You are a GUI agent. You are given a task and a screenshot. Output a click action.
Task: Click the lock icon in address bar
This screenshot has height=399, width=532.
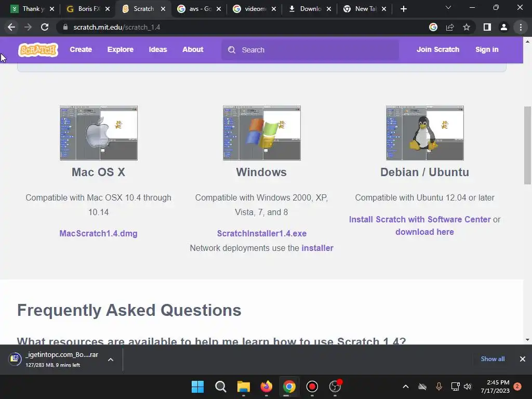tap(65, 27)
